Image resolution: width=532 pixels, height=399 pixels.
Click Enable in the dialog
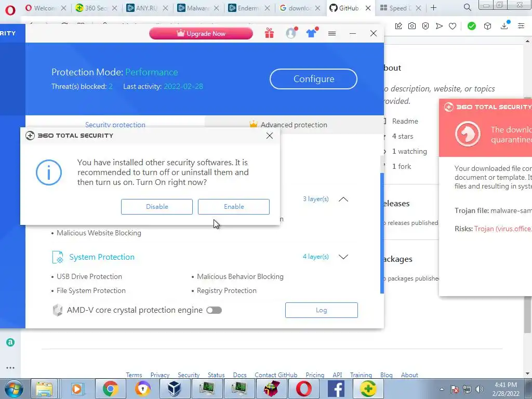point(234,207)
